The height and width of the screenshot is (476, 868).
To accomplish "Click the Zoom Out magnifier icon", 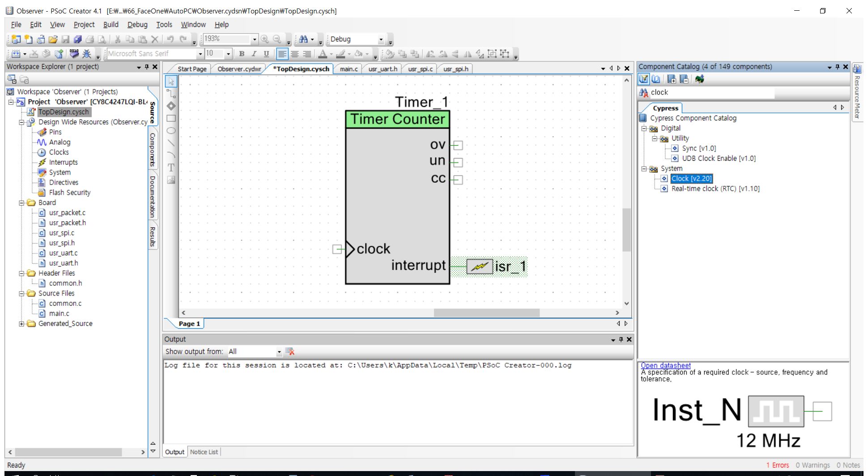I will click(x=277, y=39).
